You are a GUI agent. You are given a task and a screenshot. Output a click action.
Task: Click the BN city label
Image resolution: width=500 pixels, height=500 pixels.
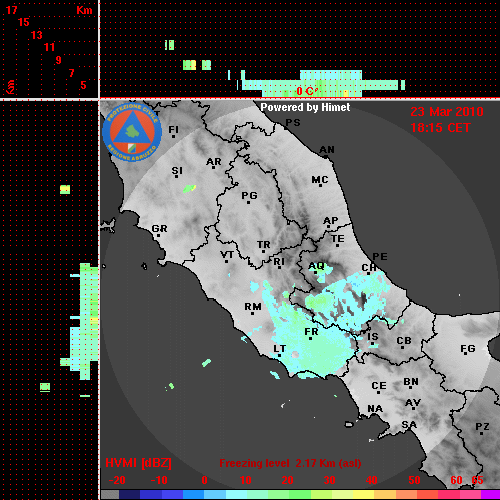(411, 382)
